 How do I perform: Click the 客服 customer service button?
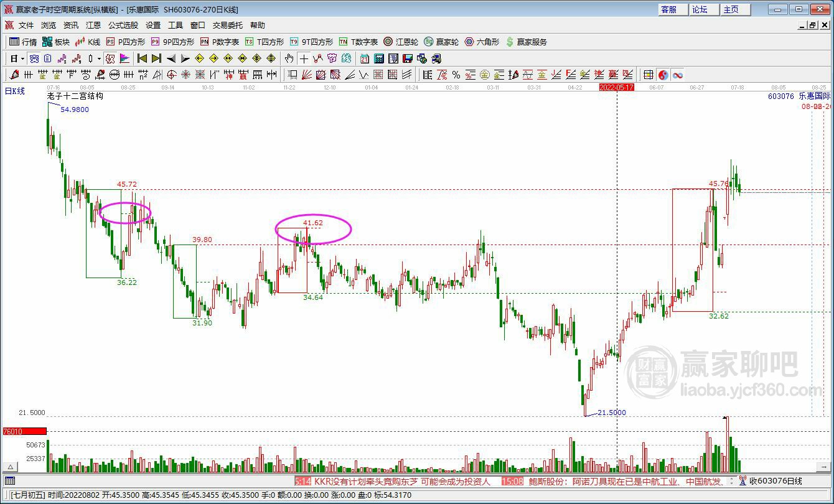click(673, 9)
